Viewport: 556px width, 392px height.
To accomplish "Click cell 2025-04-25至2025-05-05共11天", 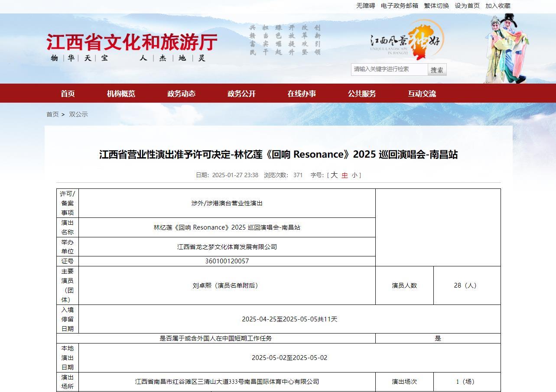I will [289, 319].
